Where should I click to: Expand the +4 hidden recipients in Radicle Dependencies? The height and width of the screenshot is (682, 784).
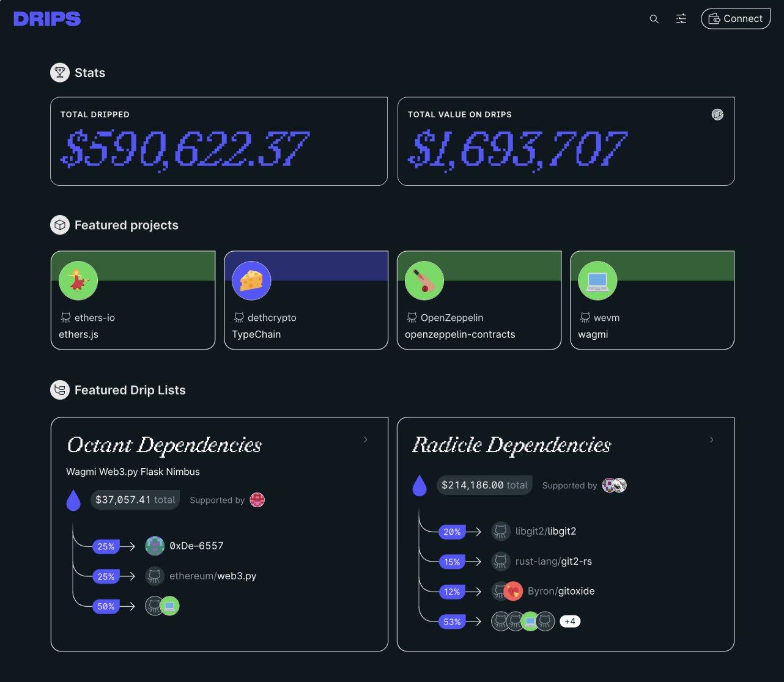(569, 621)
